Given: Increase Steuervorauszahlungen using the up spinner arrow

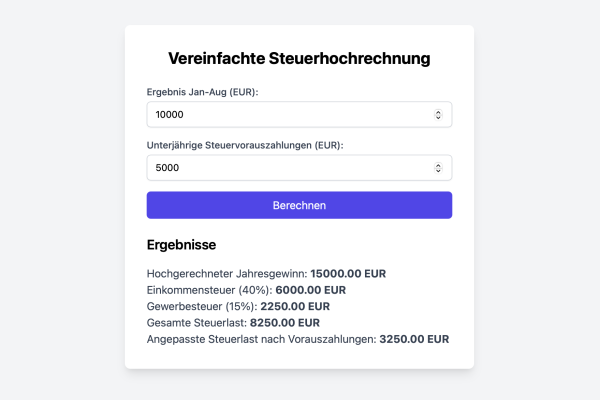Looking at the screenshot, I should (x=438, y=165).
